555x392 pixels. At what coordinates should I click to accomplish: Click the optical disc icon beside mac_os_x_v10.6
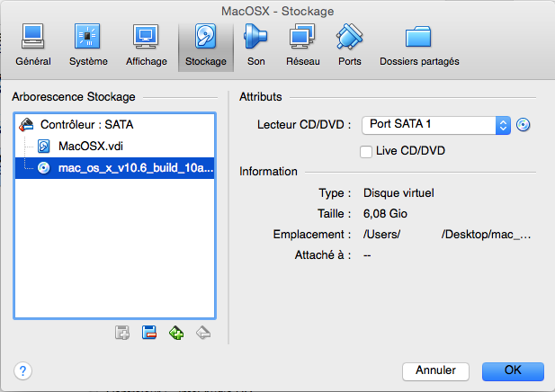pos(44,168)
